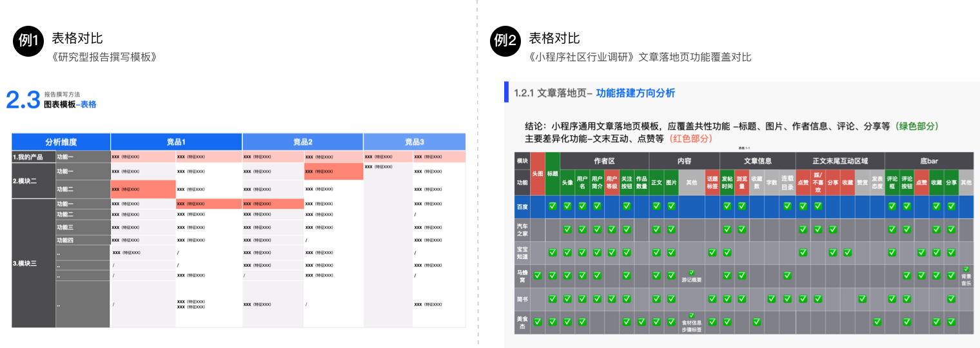Click the 评论框 column header
The height and width of the screenshot is (348, 980).
click(892, 182)
